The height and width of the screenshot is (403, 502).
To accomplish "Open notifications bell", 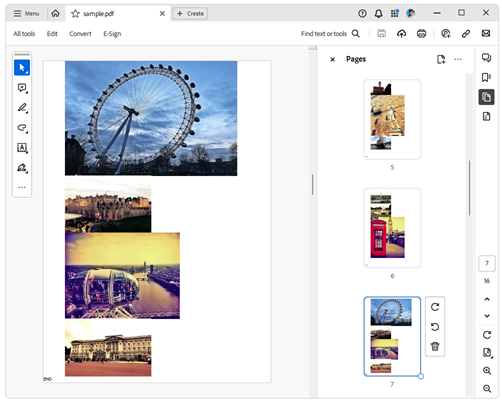I will click(378, 13).
